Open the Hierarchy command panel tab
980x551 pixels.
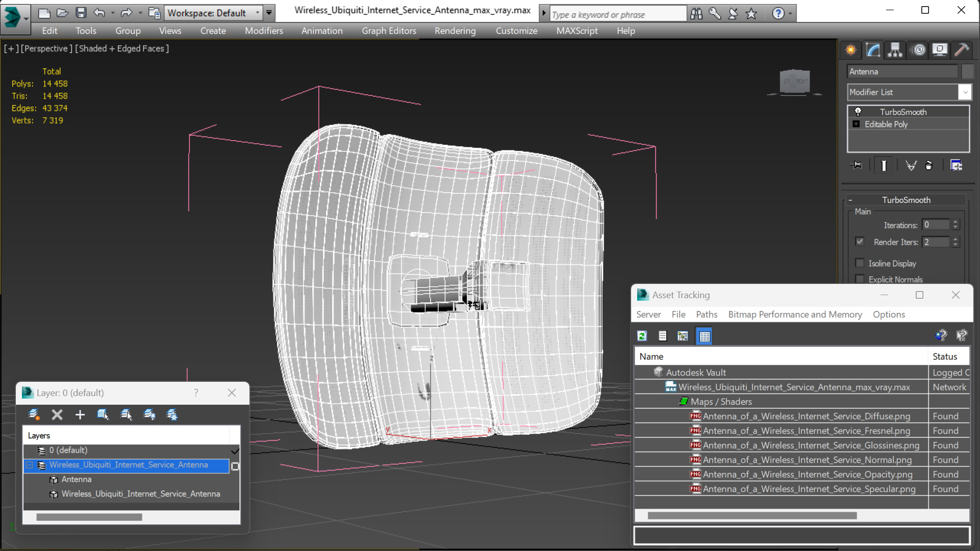click(895, 49)
